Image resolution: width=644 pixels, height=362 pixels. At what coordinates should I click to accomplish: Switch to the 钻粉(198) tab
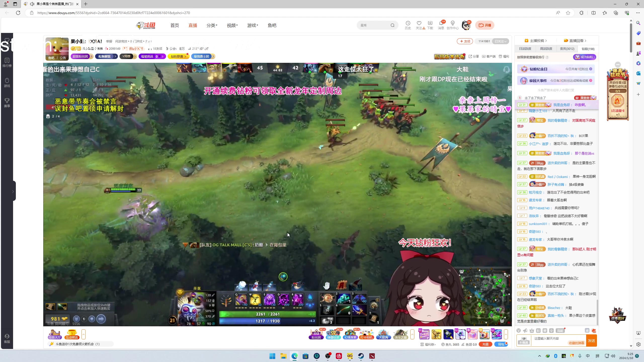(x=588, y=49)
